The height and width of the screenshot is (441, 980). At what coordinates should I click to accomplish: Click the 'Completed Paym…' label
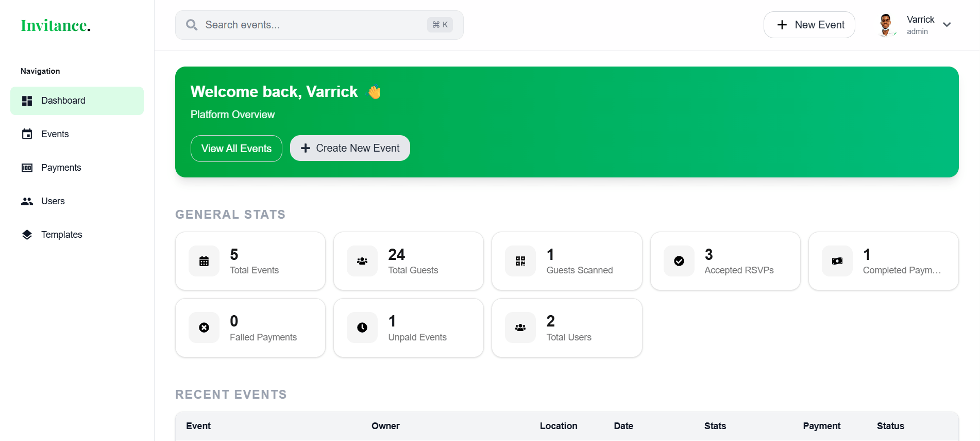click(x=902, y=270)
